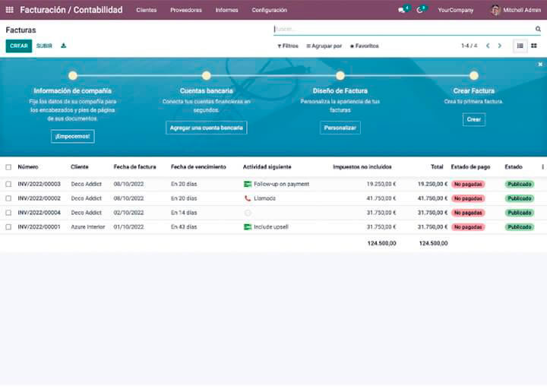Image resolution: width=547 pixels, height=392 pixels.
Task: Click the CREAR button
Action: pos(19,46)
